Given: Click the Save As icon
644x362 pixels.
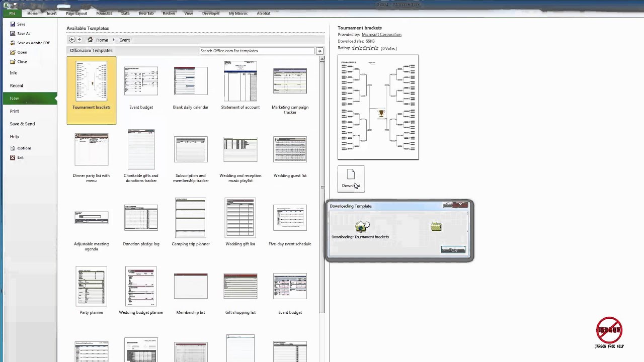Looking at the screenshot, I should (x=13, y=34).
